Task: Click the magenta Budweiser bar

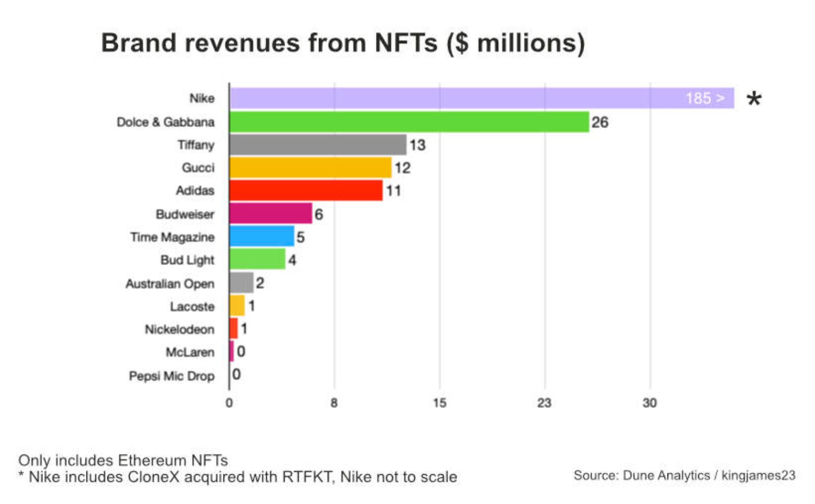Action: [x=271, y=213]
